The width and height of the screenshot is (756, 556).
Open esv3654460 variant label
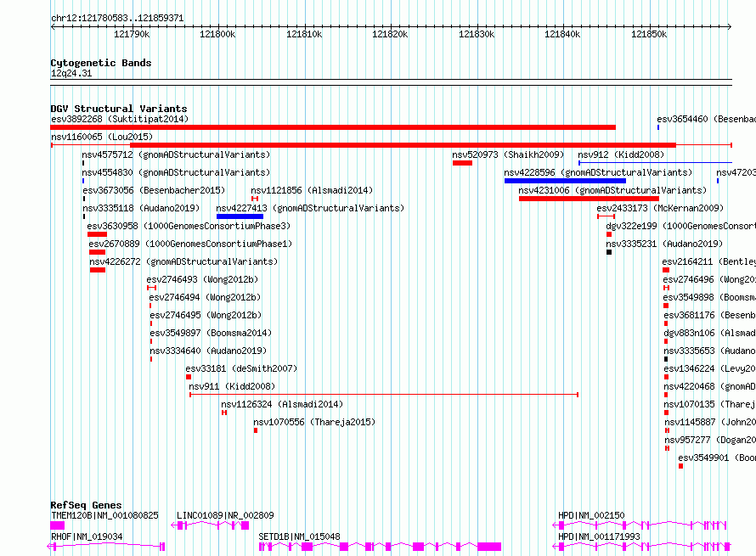[707, 119]
